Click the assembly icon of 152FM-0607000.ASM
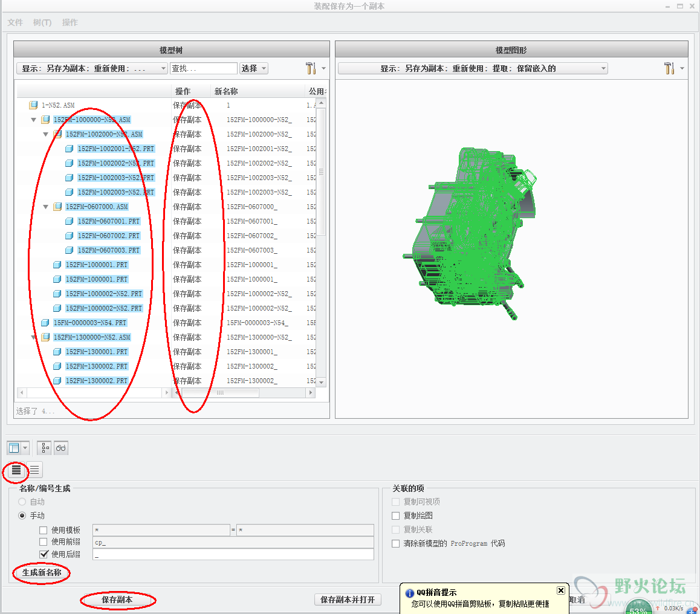The height and width of the screenshot is (614, 700). [x=57, y=207]
